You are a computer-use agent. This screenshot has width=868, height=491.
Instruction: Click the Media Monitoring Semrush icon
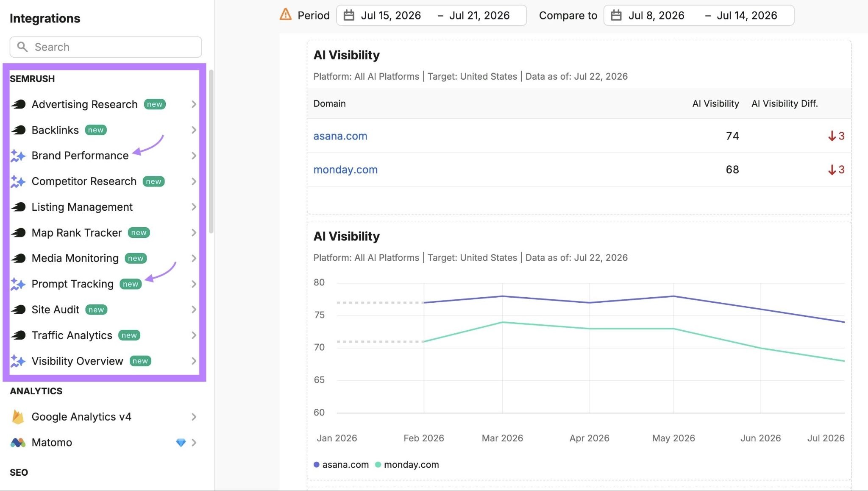[18, 258]
